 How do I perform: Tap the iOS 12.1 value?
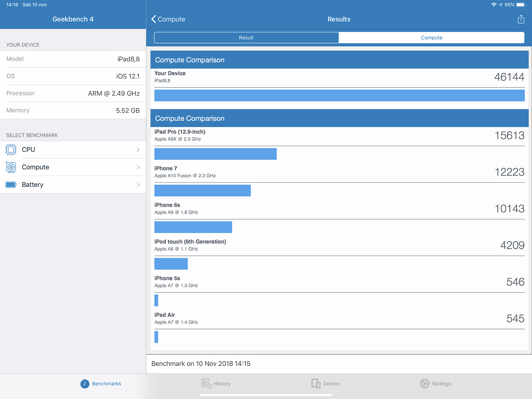point(128,76)
